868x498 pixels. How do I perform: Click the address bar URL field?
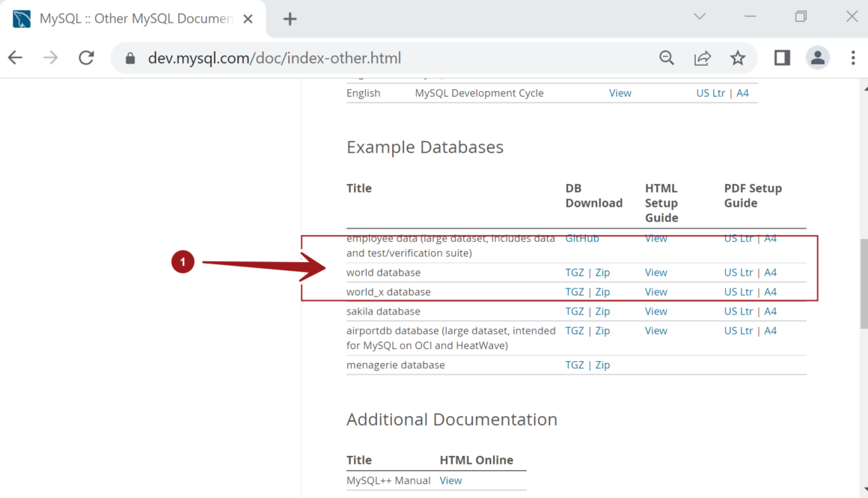pos(374,58)
